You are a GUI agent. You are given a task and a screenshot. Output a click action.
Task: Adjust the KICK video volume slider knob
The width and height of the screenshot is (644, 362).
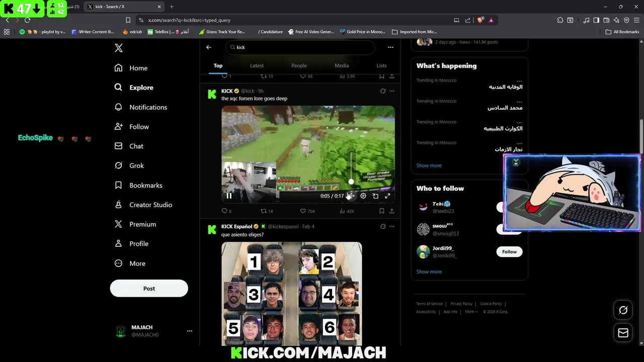coord(351,182)
